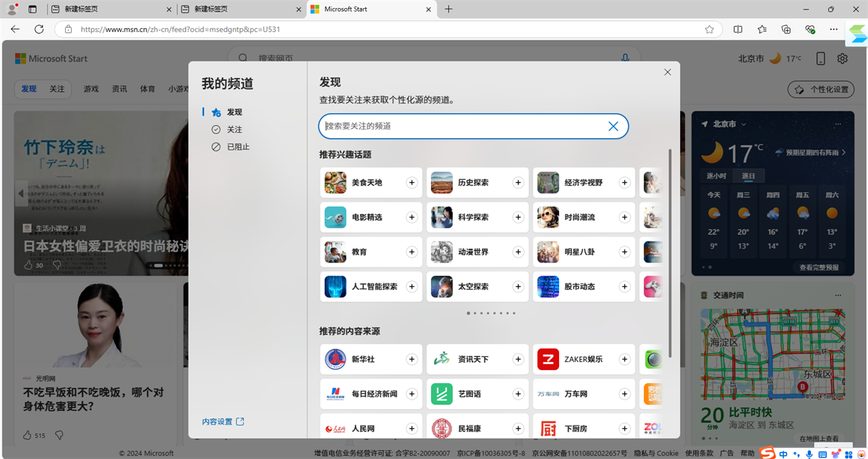Follow the 动漫世界 topic
The height and width of the screenshot is (459, 868).
click(518, 252)
